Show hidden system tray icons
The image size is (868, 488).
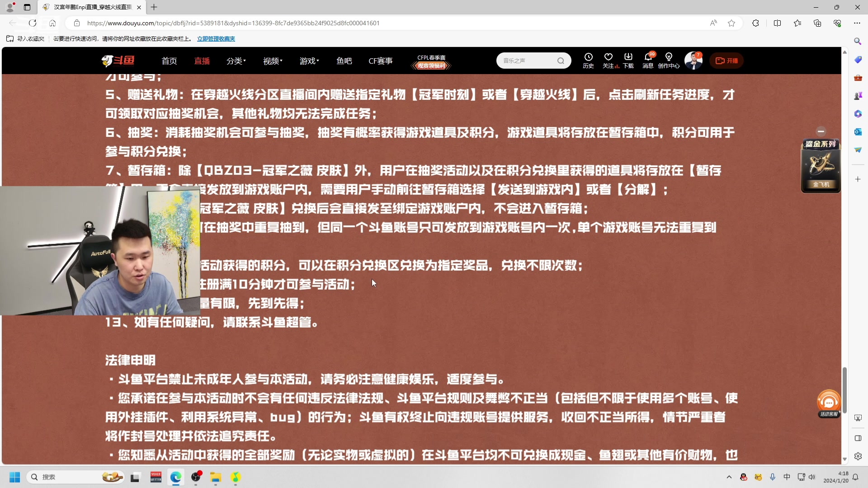(x=729, y=477)
